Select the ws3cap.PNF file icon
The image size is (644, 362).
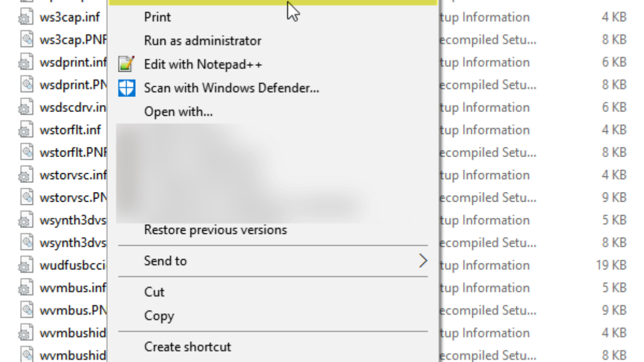tap(25, 40)
